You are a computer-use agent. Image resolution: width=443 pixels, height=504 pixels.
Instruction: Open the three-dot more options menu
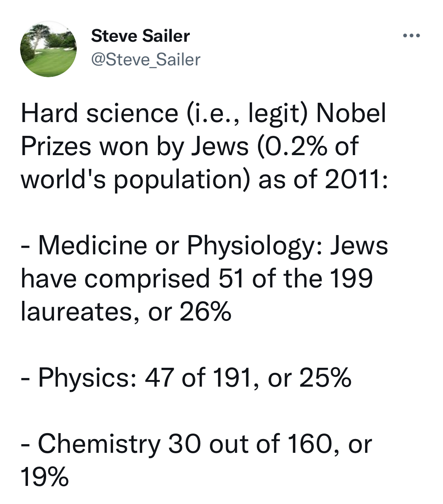click(x=412, y=36)
